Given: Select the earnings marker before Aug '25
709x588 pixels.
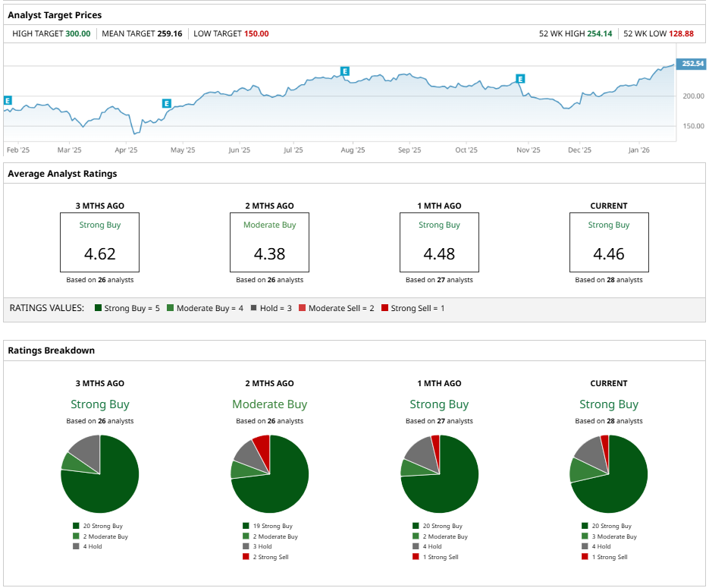Looking at the screenshot, I should coord(345,71).
